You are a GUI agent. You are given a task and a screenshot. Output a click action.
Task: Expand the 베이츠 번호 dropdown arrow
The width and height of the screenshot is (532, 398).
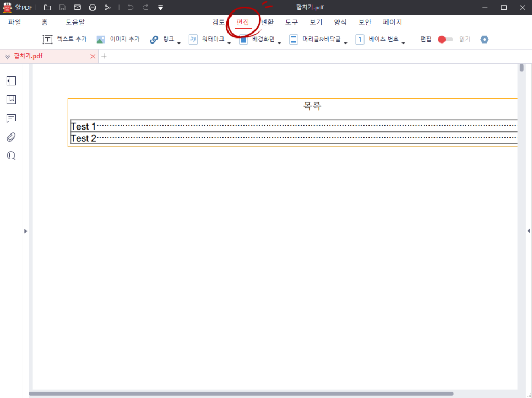pyautogui.click(x=403, y=43)
